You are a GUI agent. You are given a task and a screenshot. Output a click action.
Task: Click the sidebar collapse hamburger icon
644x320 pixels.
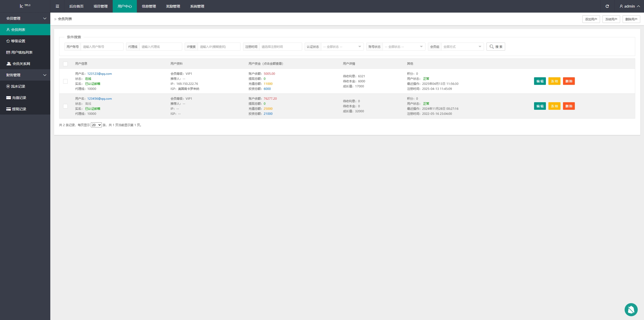point(57,6)
